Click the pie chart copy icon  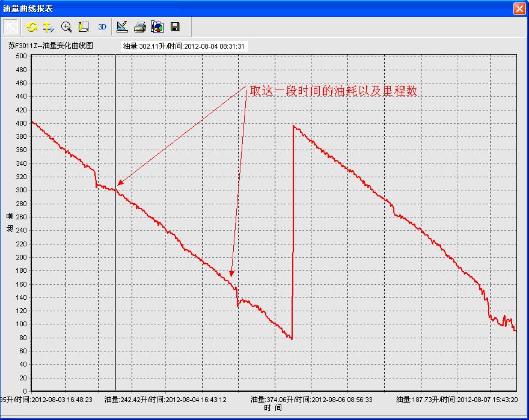(157, 27)
